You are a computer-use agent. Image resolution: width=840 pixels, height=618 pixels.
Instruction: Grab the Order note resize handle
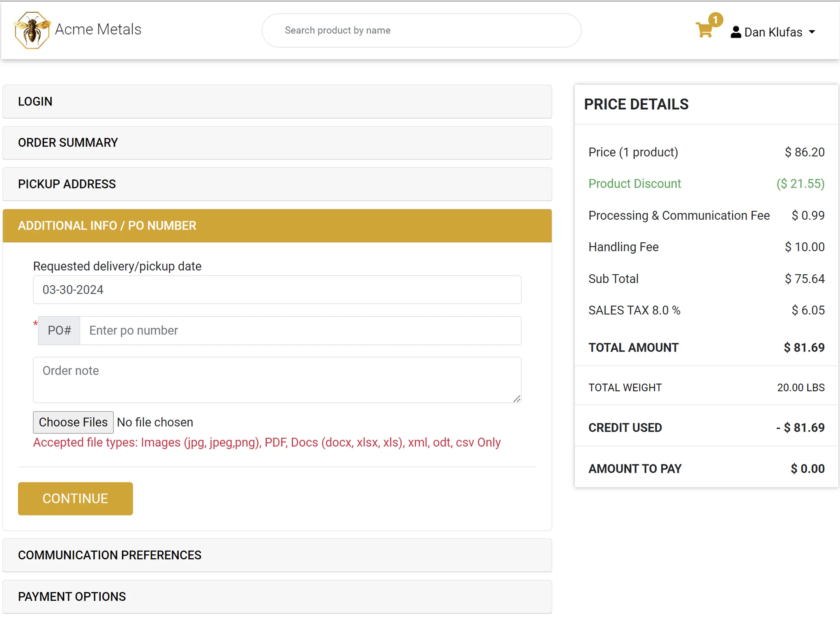517,399
